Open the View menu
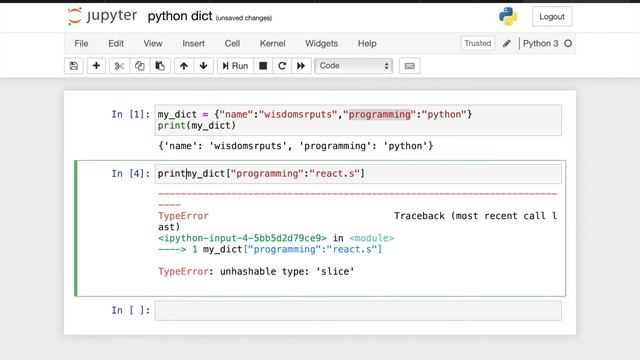This screenshot has height=360, width=640. (153, 43)
